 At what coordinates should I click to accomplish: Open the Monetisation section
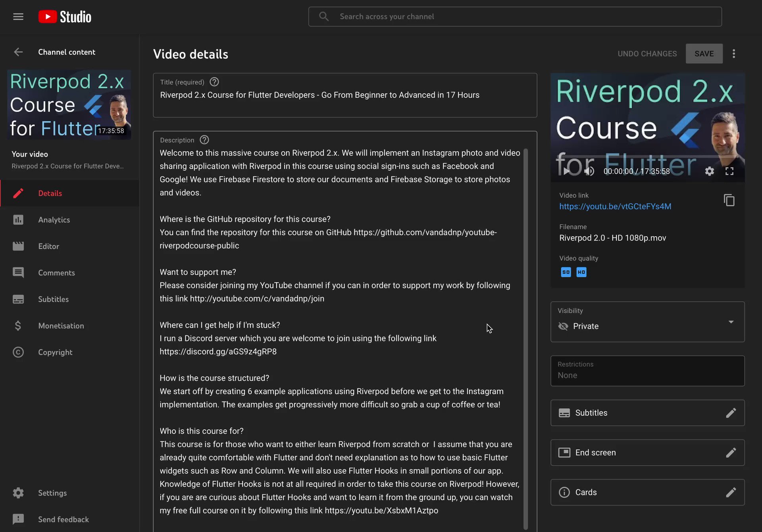[x=70, y=326]
